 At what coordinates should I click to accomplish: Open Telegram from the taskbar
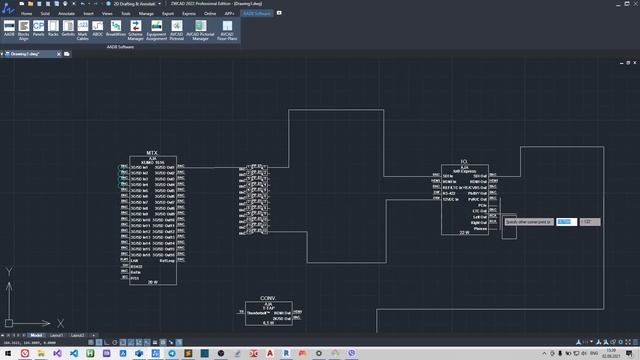pyautogui.click(x=172, y=353)
